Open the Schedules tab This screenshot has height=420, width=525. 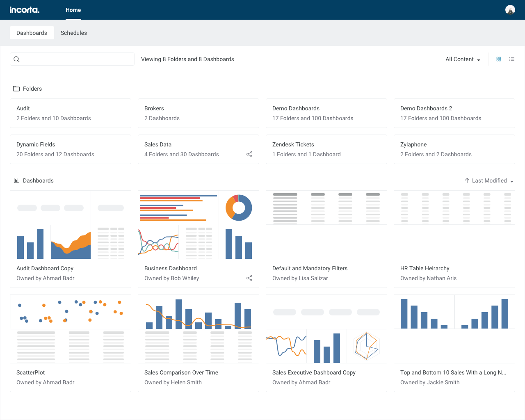(x=74, y=33)
